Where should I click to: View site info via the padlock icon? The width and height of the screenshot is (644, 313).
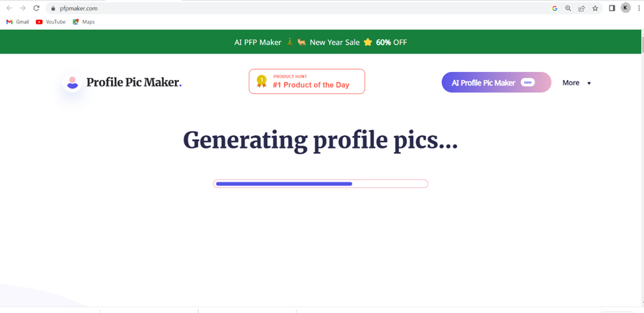[53, 8]
